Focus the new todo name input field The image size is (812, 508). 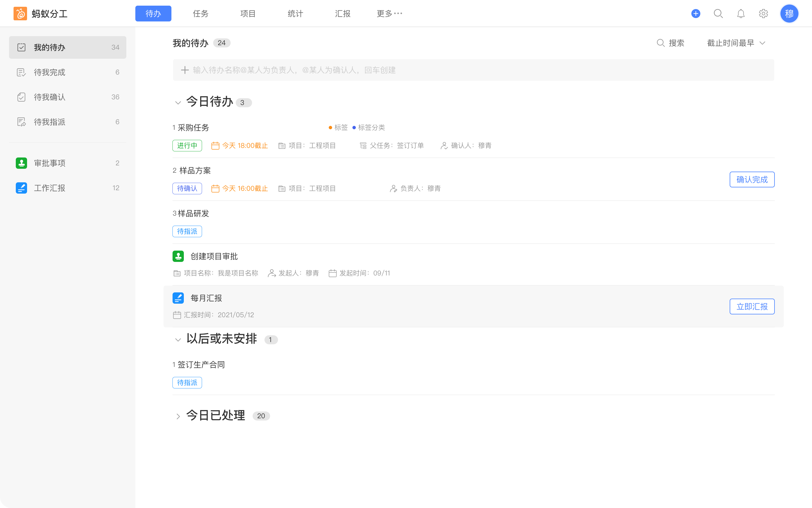click(x=473, y=70)
